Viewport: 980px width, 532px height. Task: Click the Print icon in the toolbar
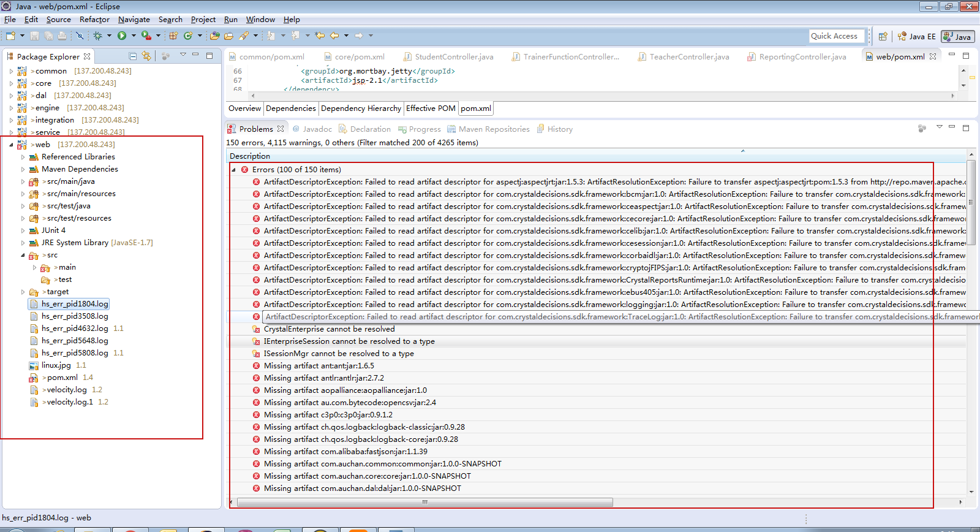62,36
